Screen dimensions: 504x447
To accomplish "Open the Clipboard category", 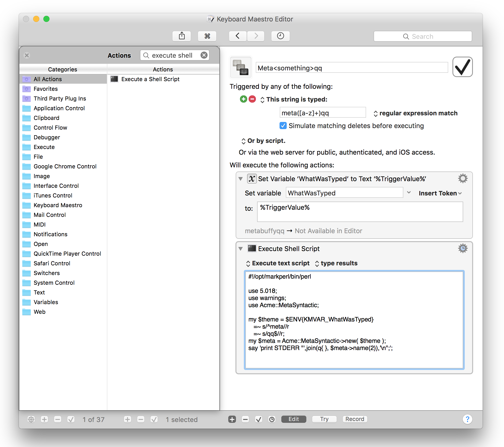I will pyautogui.click(x=63, y=118).
